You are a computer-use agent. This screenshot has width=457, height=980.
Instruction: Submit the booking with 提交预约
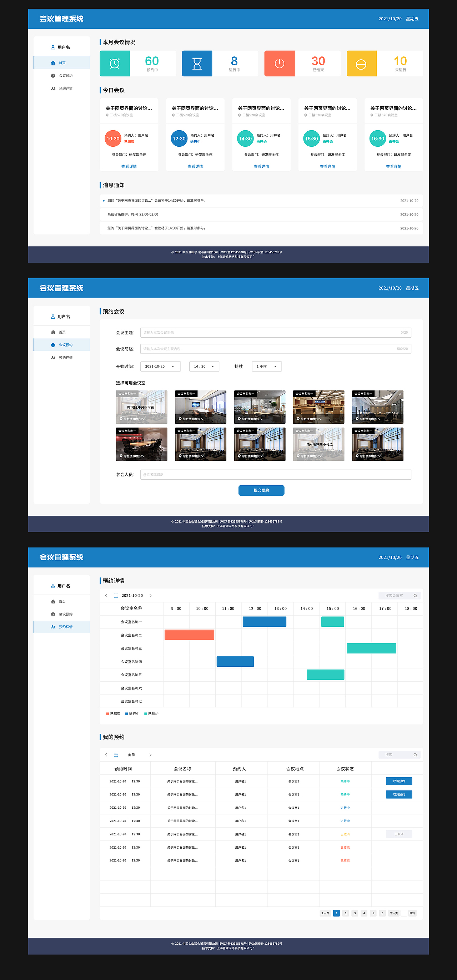tap(261, 490)
